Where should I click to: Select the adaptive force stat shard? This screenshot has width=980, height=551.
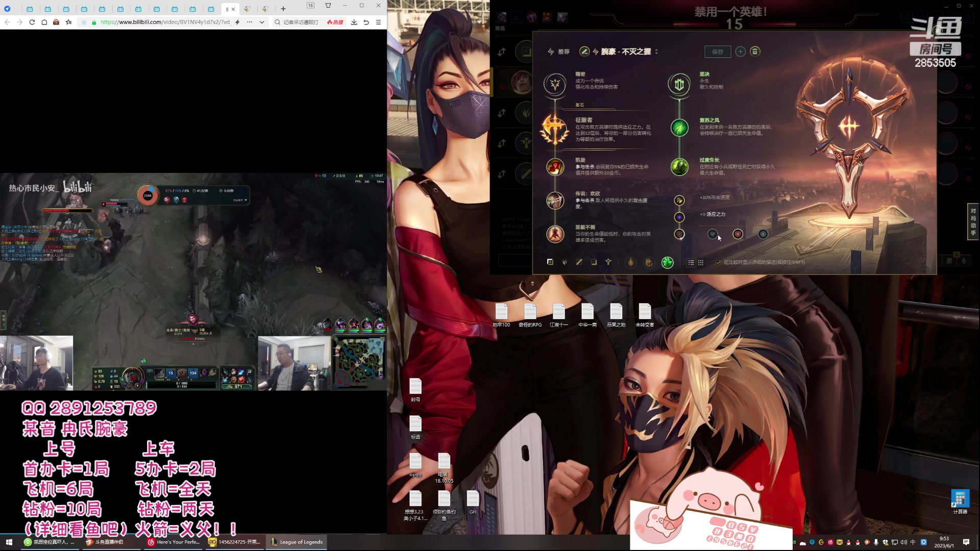679,217
